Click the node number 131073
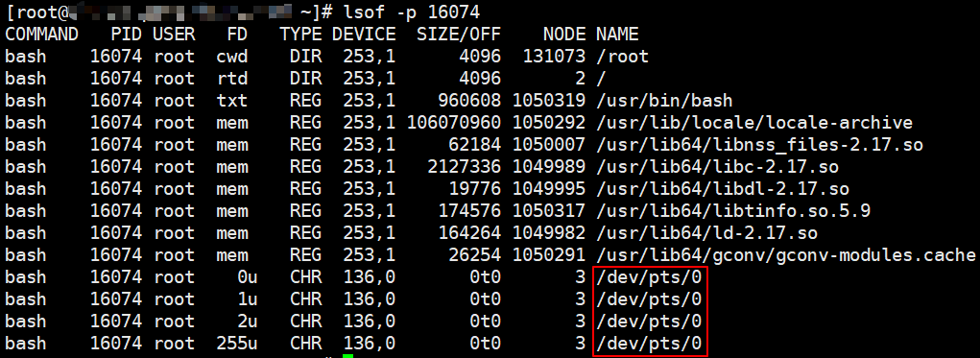The image size is (980, 358). (555, 57)
